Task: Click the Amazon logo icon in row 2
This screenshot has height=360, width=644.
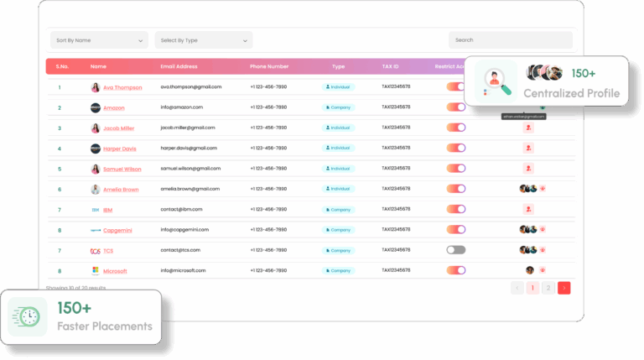Action: coord(95,107)
